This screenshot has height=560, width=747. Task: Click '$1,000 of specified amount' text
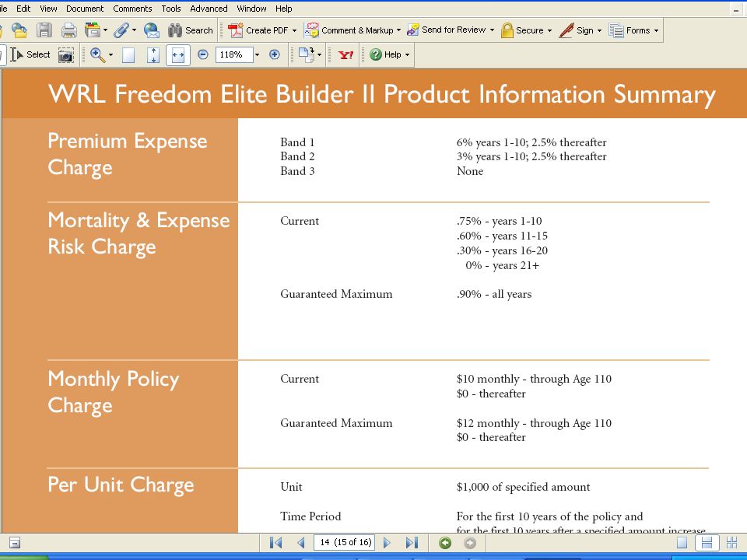coord(523,487)
